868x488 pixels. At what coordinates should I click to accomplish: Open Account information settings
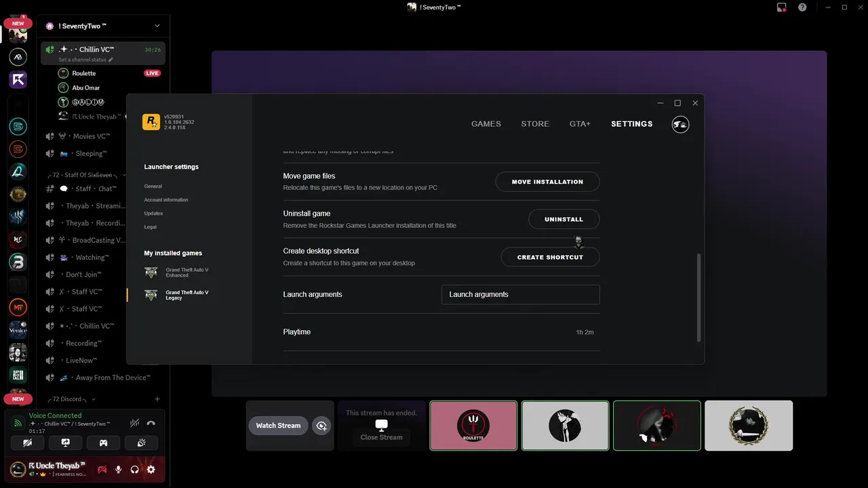tap(166, 200)
